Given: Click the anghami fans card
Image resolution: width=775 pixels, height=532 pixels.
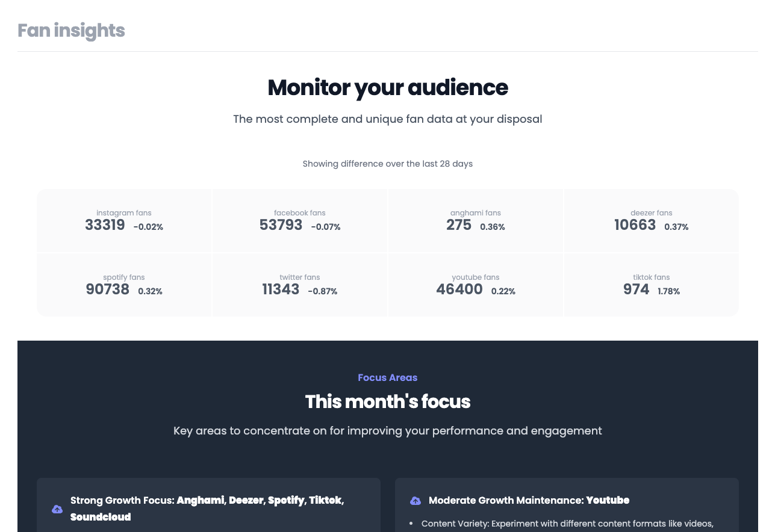Looking at the screenshot, I should [475, 221].
